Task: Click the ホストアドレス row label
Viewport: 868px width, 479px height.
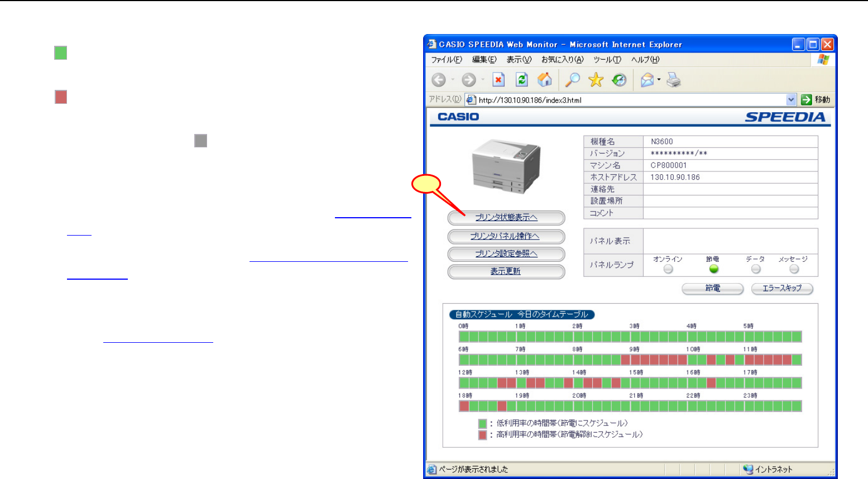Action: (613, 178)
